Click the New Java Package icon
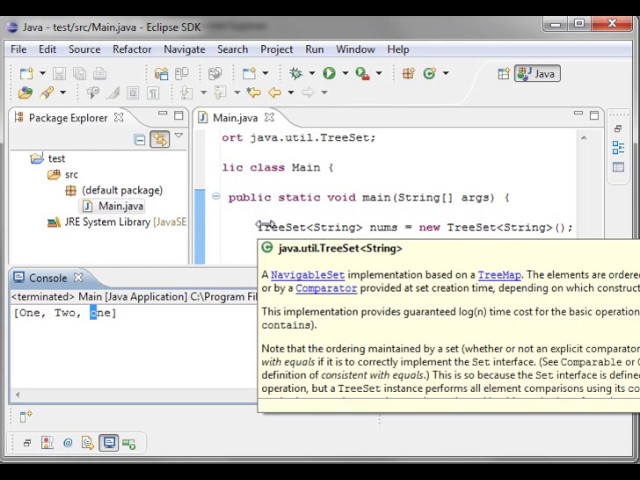Screen dimensions: 640x480 tap(408, 73)
